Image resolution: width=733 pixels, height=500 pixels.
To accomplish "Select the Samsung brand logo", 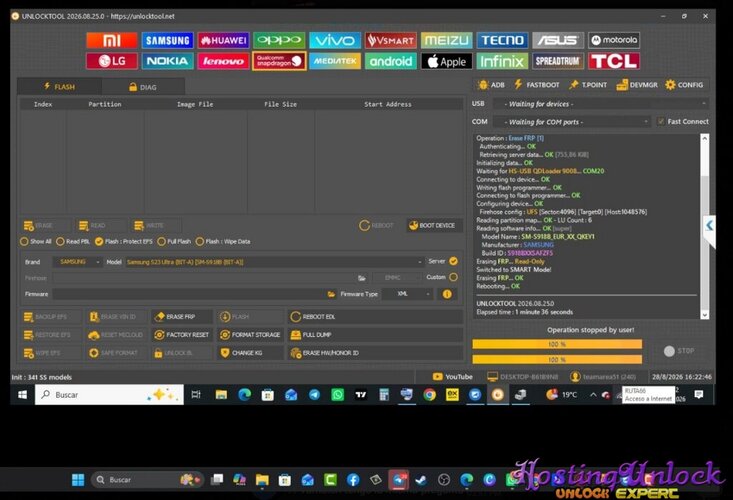I will (x=167, y=40).
